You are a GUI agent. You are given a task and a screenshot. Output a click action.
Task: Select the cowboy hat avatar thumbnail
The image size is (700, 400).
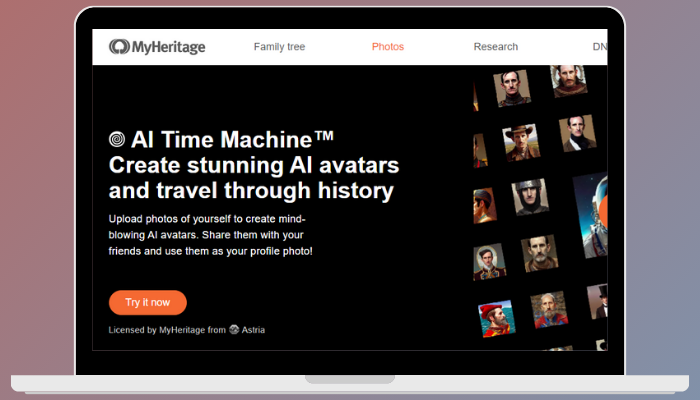(x=521, y=142)
